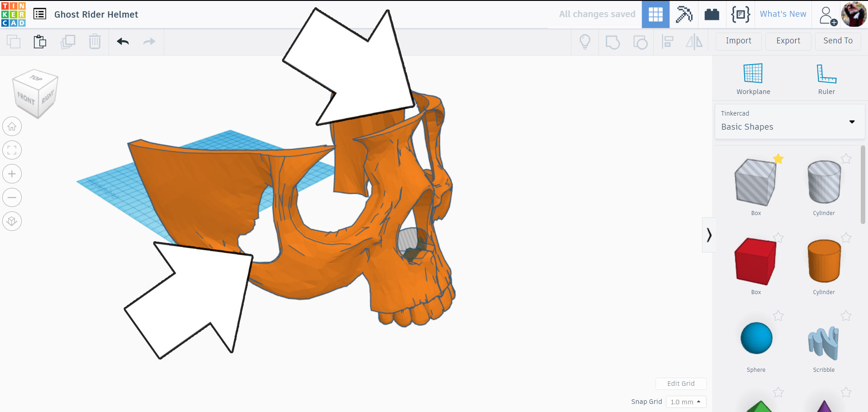Click the invite collaborator icon

tap(828, 15)
